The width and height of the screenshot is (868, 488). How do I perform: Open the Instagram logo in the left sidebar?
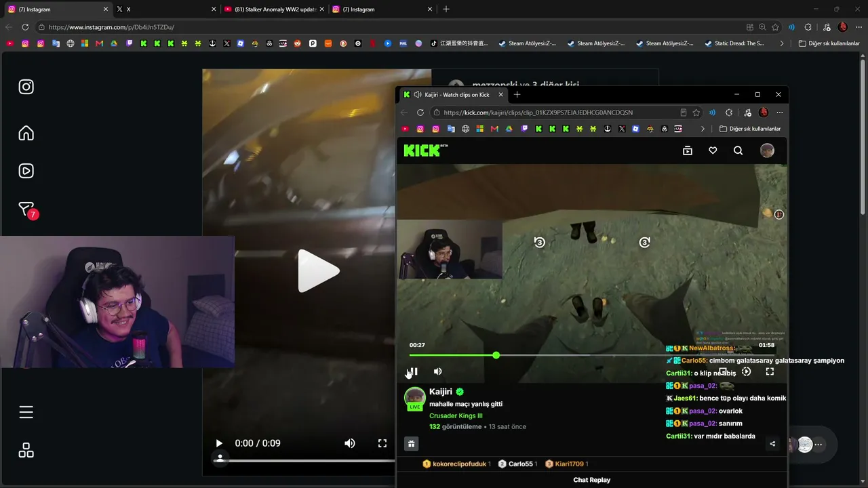point(26,87)
